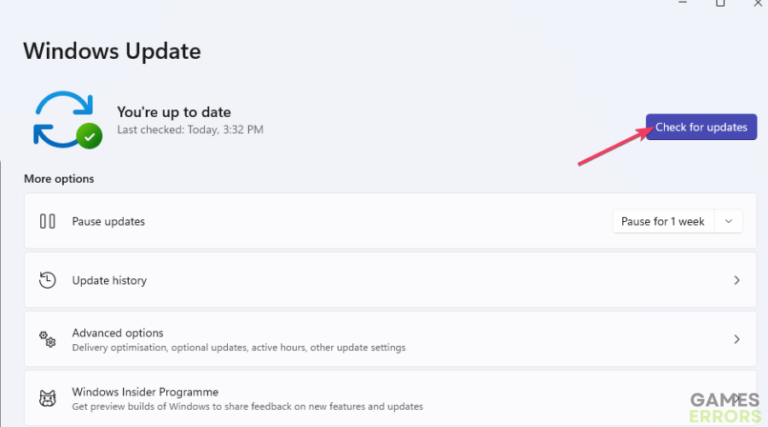Screen dimensions: 768x427
Task: Expand the pause duration dropdown arrow
Action: [729, 221]
